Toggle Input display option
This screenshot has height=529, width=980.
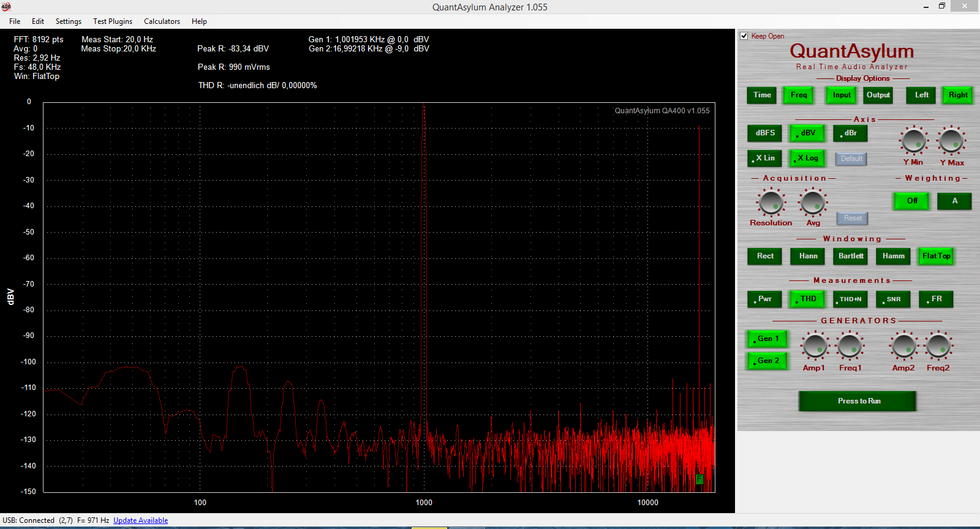[x=842, y=95]
